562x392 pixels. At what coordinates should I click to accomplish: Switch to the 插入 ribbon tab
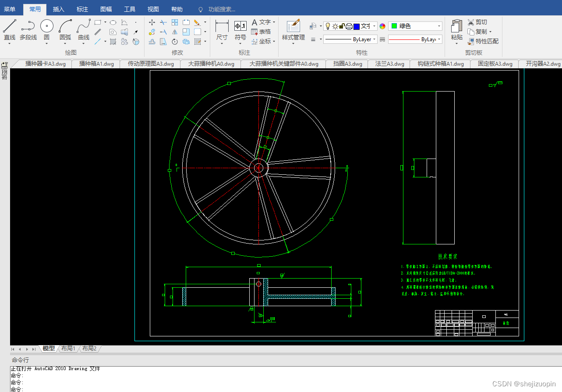pyautogui.click(x=58, y=9)
